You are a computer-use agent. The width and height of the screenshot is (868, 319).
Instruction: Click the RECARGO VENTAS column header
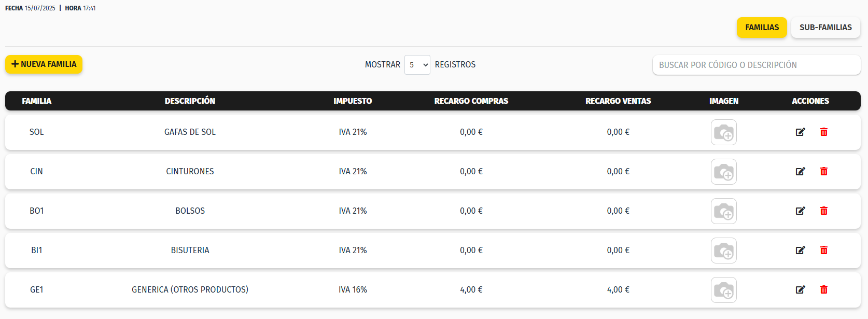pos(618,101)
